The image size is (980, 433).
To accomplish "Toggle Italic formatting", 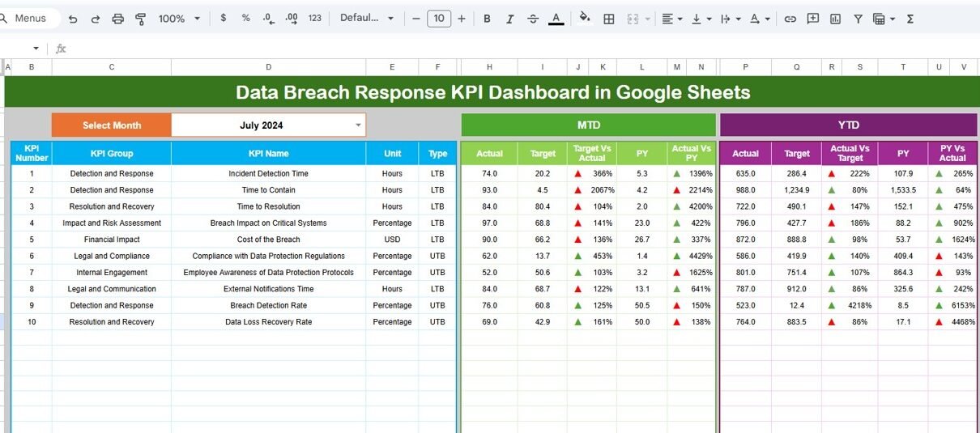I will point(509,19).
